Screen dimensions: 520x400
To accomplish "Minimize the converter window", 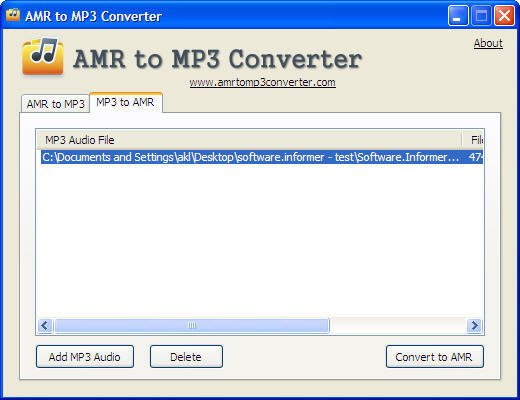I will [458, 15].
